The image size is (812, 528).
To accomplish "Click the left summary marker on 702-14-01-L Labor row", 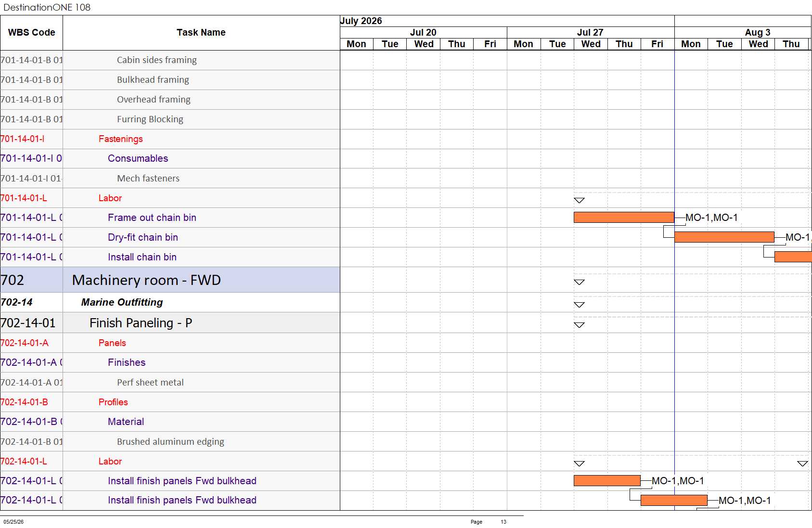I will click(x=579, y=464).
